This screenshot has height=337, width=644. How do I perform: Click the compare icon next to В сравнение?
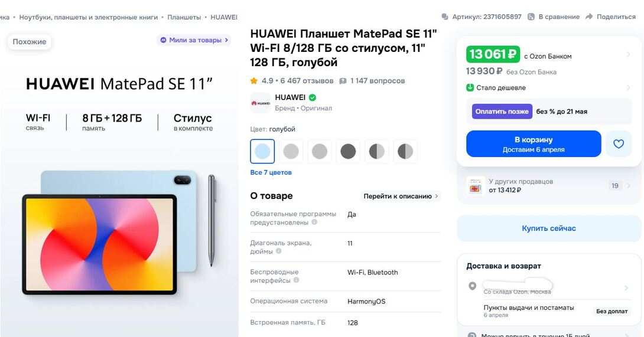pos(531,17)
